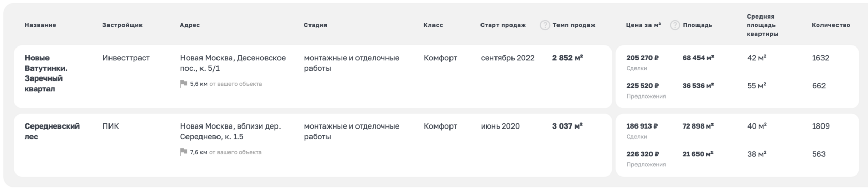Screen dimensions: 868x190
Task: Click the 3 037 м² sales rate value
Action: click(x=567, y=126)
